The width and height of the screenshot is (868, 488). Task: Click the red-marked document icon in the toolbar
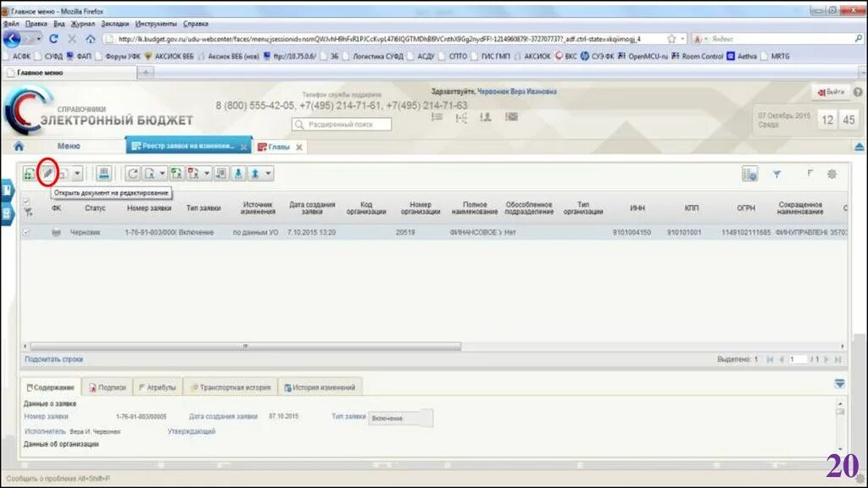click(x=193, y=174)
